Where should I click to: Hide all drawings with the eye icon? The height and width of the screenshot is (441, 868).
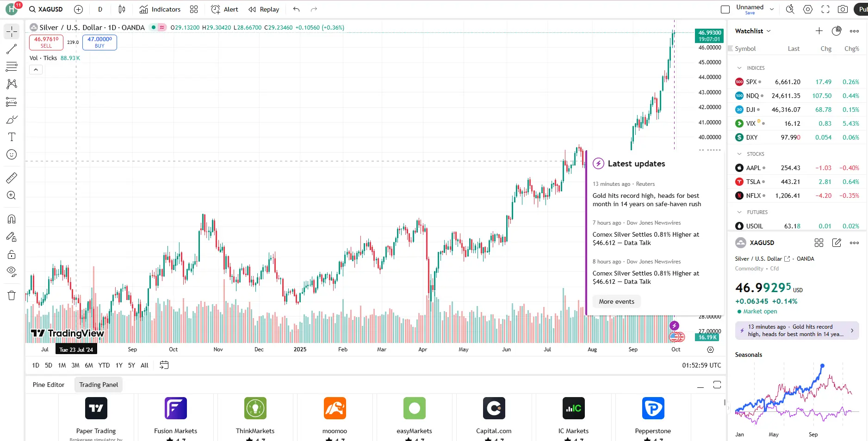click(x=11, y=271)
